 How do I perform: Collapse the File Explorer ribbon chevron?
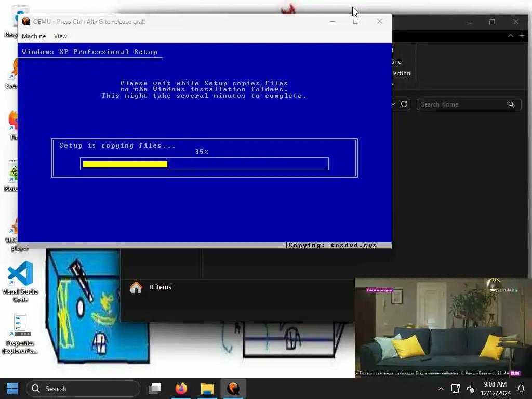tap(510, 36)
